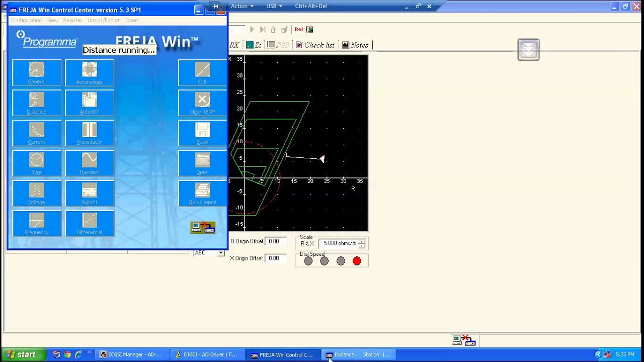Image resolution: width=644 pixels, height=362 pixels.
Task: Click the 5:55 PM clock
Action: pos(625,354)
